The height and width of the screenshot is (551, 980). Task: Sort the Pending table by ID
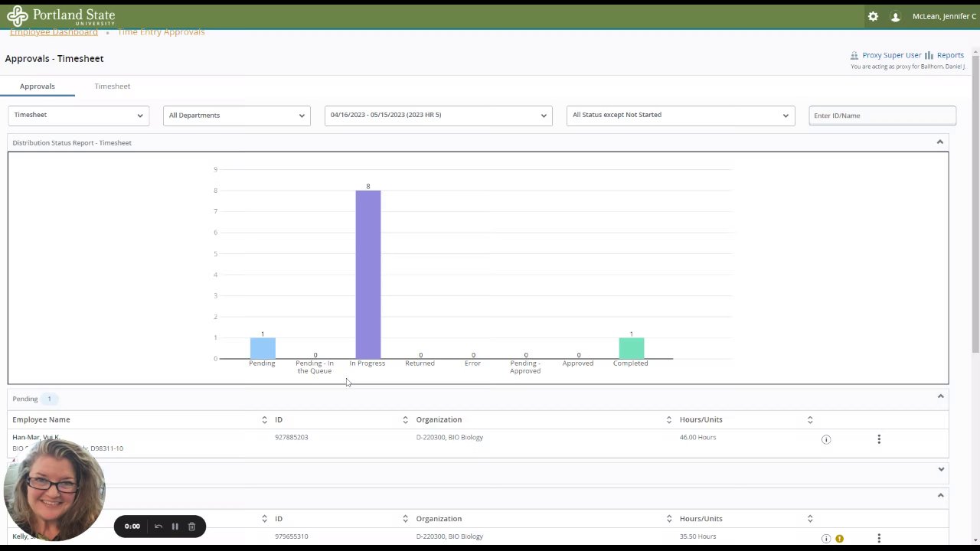click(x=405, y=419)
